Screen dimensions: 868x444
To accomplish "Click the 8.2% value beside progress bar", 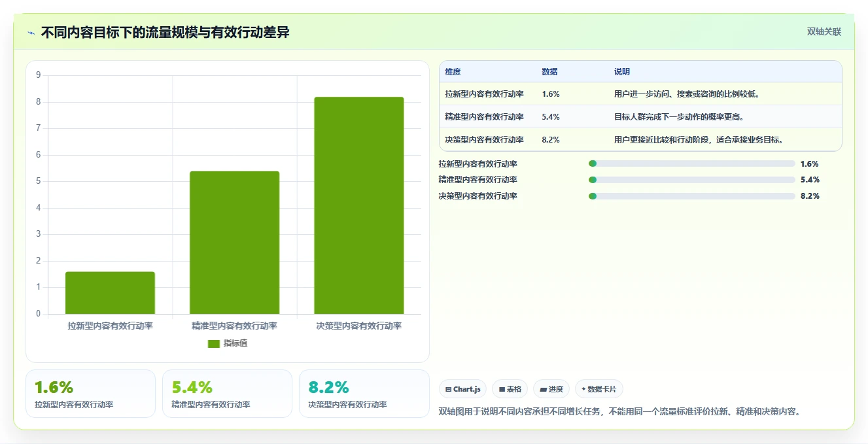I will [x=810, y=196].
